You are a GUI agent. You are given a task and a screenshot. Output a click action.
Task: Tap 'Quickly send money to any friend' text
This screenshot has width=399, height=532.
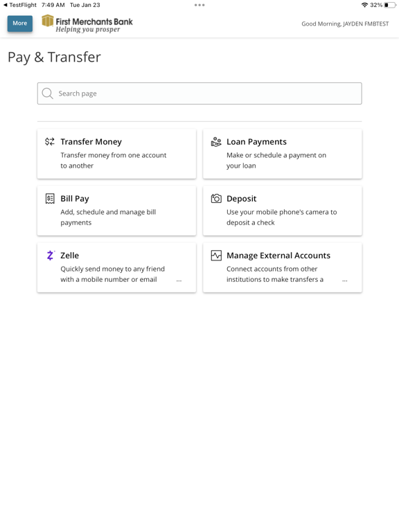112,269
